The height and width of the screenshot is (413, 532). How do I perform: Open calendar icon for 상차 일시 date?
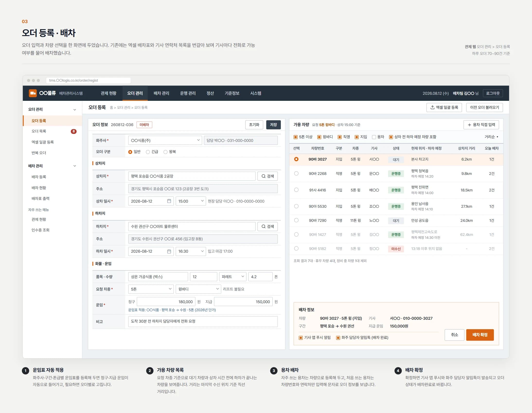pos(169,201)
